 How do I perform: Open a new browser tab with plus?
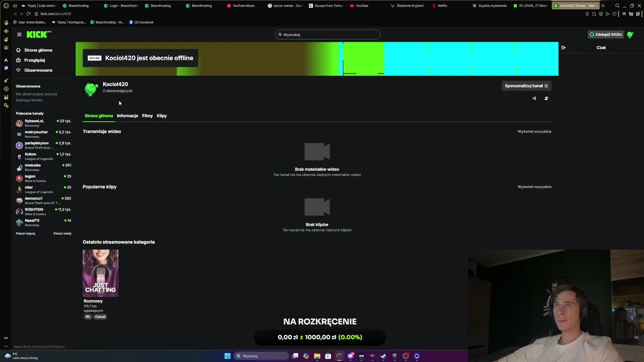(603, 6)
